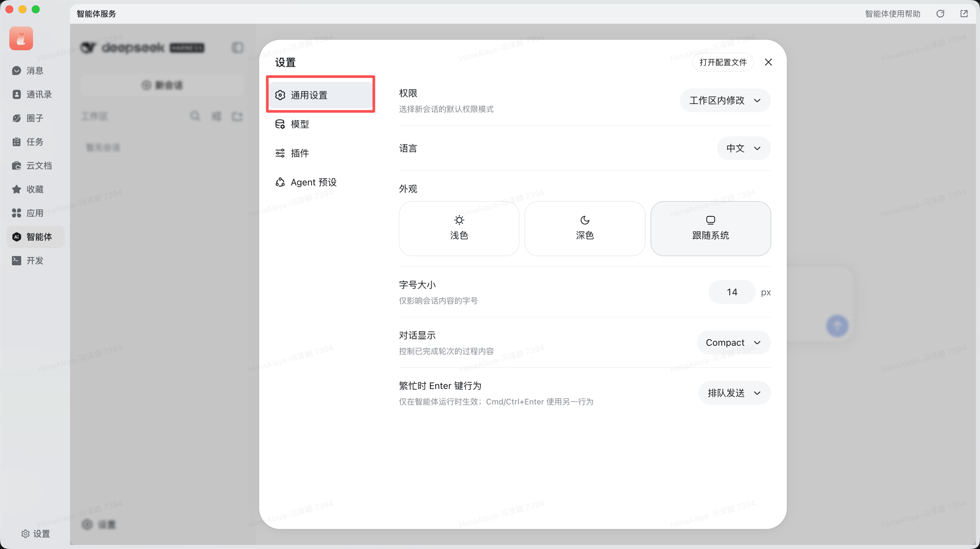Viewport: 980px width, 549px height.
Task: Click the grid icon in 工作区 header
Action: tap(217, 116)
